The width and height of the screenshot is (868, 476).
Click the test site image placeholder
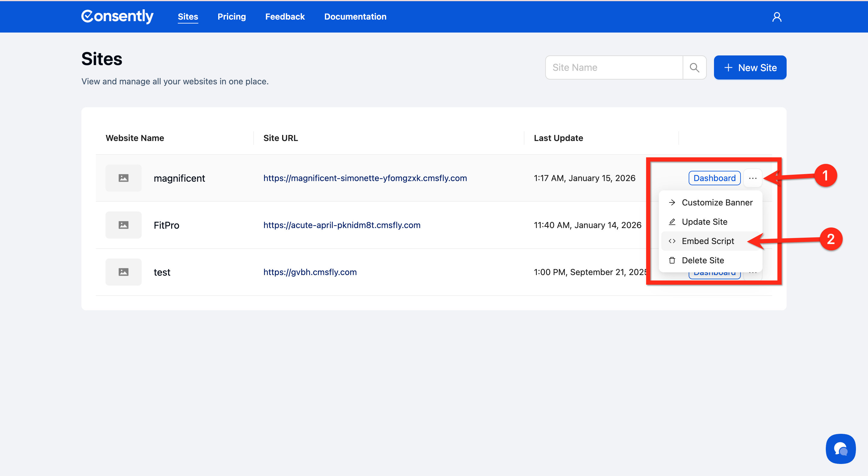click(123, 272)
